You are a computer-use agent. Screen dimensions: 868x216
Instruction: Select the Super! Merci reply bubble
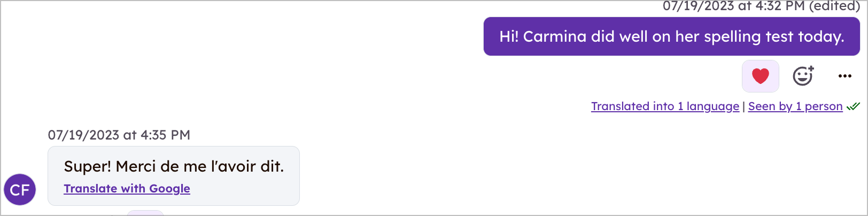tap(174, 176)
